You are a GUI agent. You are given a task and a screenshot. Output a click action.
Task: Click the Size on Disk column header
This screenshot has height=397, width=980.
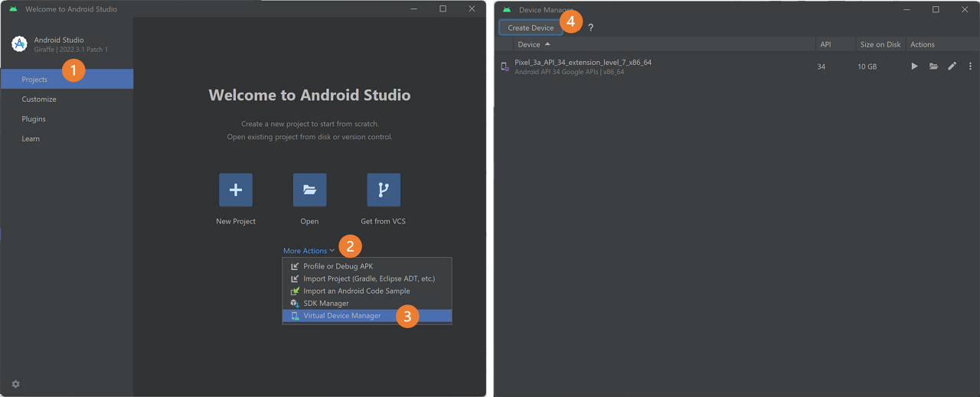point(879,44)
